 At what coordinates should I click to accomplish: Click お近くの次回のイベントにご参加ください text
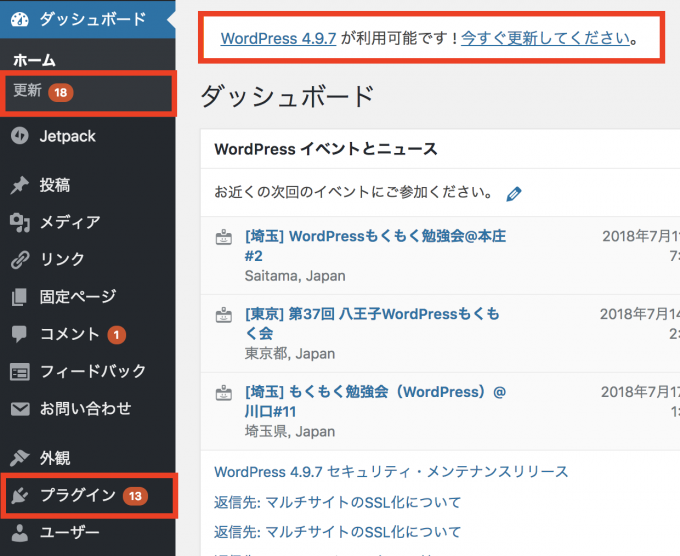[353, 192]
